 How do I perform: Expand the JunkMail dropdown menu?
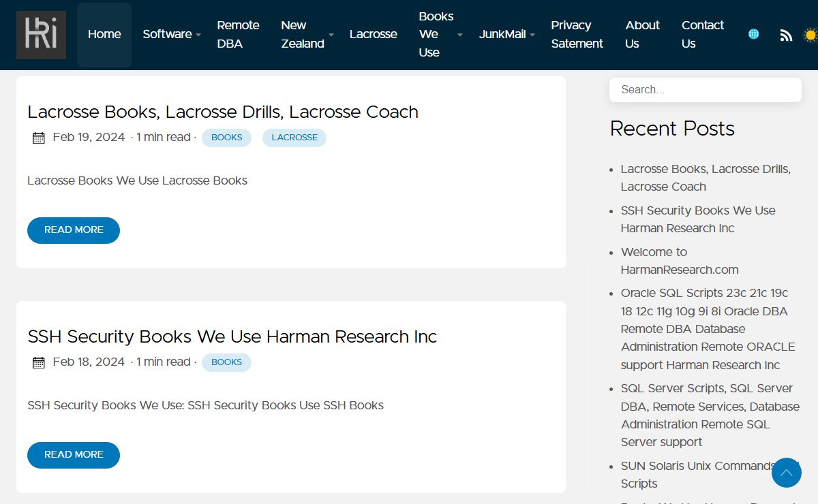(506, 34)
